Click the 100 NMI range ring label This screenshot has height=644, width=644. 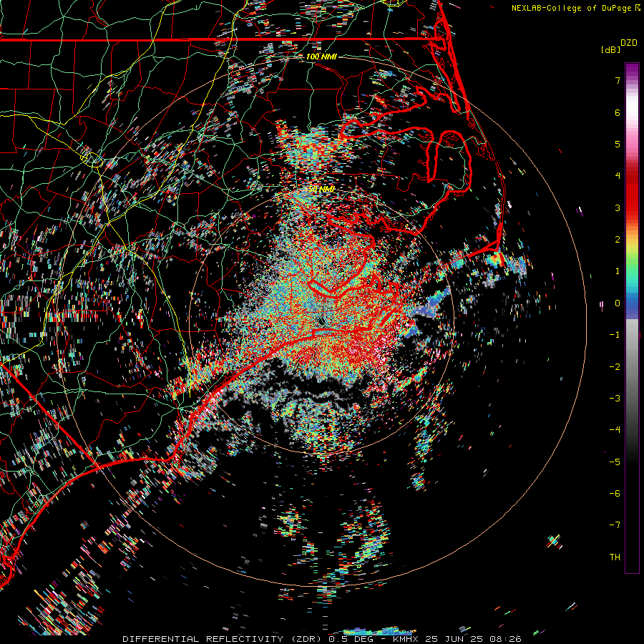(321, 57)
